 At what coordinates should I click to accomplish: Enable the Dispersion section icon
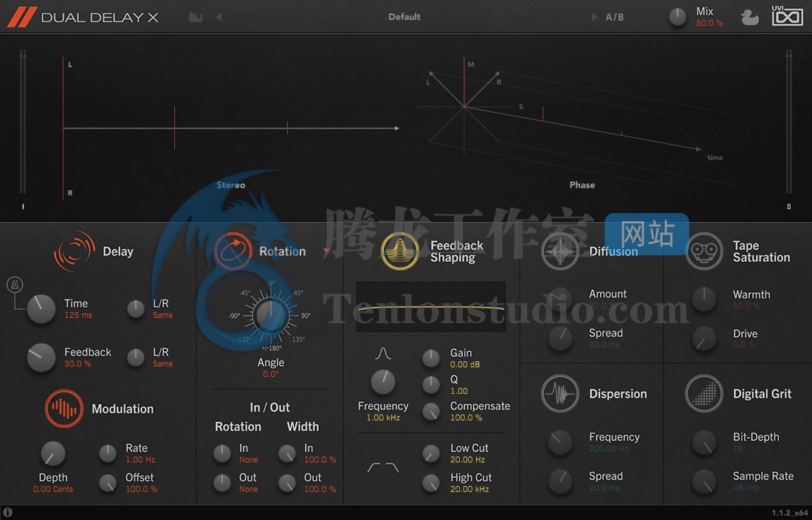pyautogui.click(x=560, y=394)
